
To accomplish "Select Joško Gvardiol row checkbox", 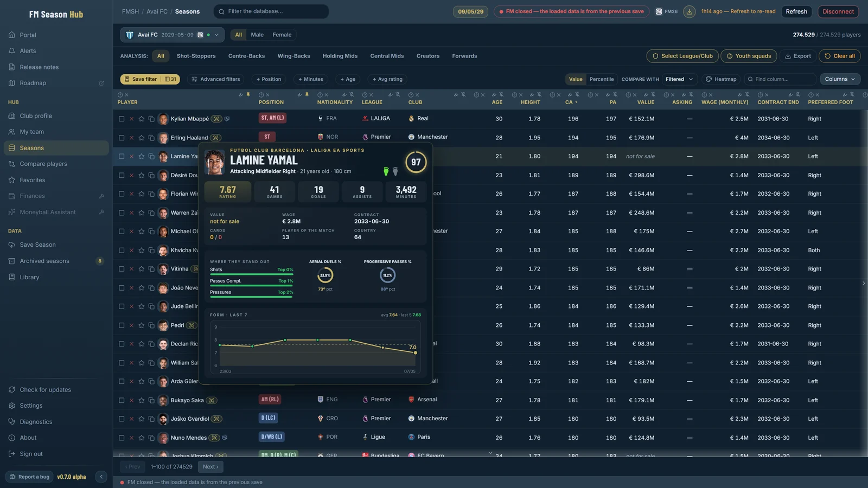I will [x=122, y=419].
